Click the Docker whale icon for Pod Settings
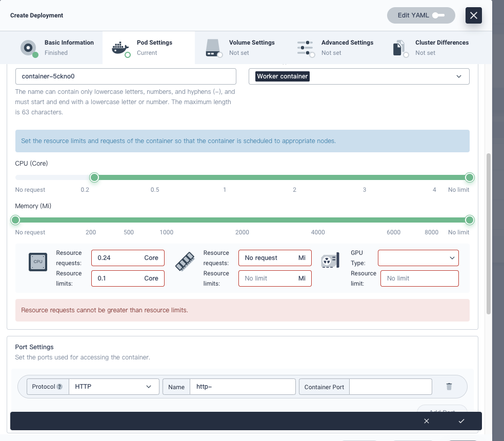This screenshot has width=504, height=441. click(x=120, y=48)
